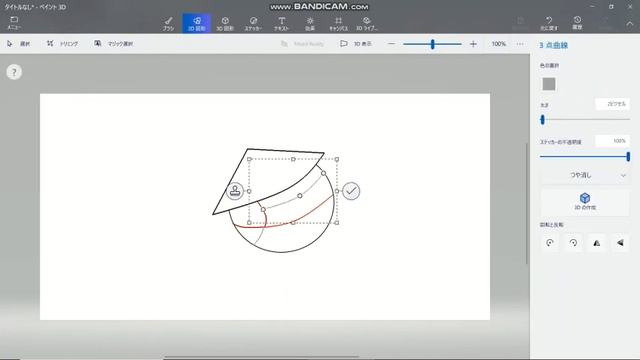Click the 100% zoom percentage field

tap(498, 44)
